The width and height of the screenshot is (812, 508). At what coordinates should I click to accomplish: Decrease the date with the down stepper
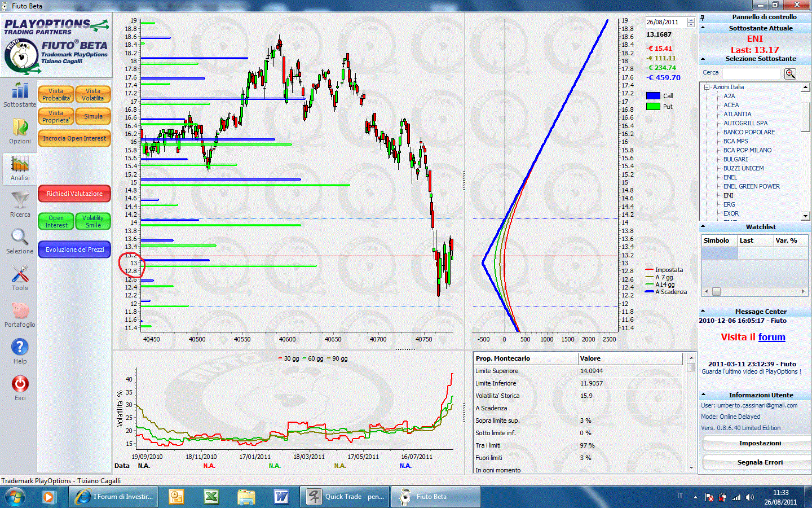(691, 25)
